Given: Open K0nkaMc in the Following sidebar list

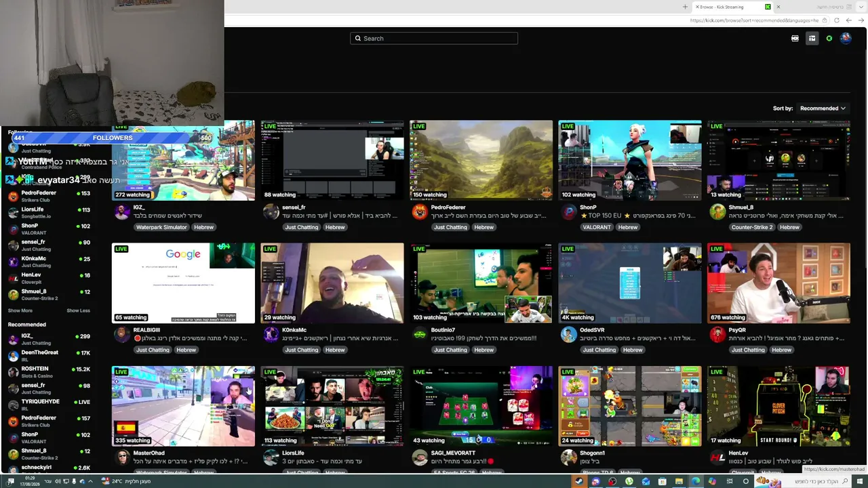Looking at the screenshot, I should click(49, 262).
